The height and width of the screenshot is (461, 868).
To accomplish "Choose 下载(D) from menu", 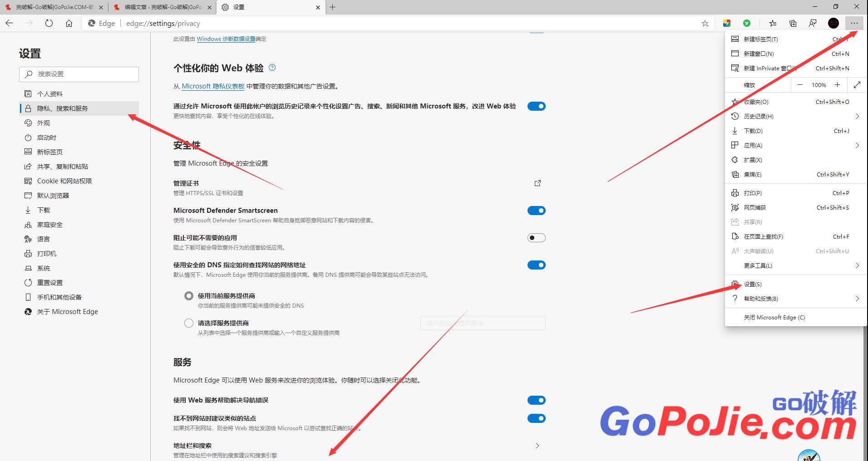I will pos(796,131).
